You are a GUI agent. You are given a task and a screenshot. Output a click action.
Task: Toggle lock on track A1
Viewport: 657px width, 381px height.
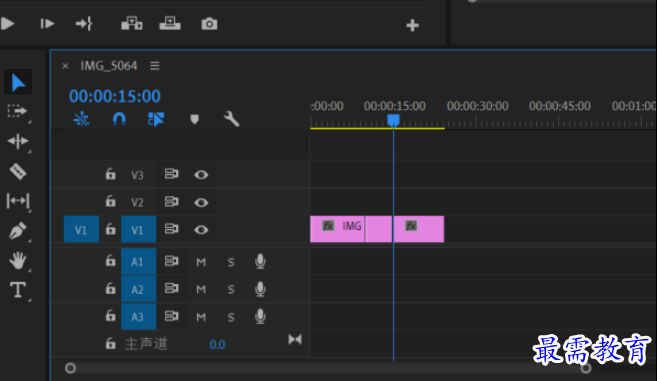tap(110, 261)
